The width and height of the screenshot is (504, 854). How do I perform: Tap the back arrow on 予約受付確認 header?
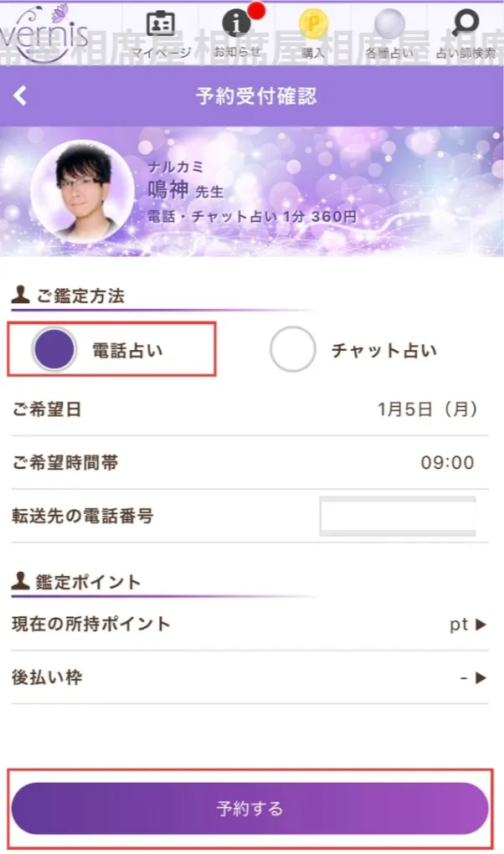click(20, 95)
